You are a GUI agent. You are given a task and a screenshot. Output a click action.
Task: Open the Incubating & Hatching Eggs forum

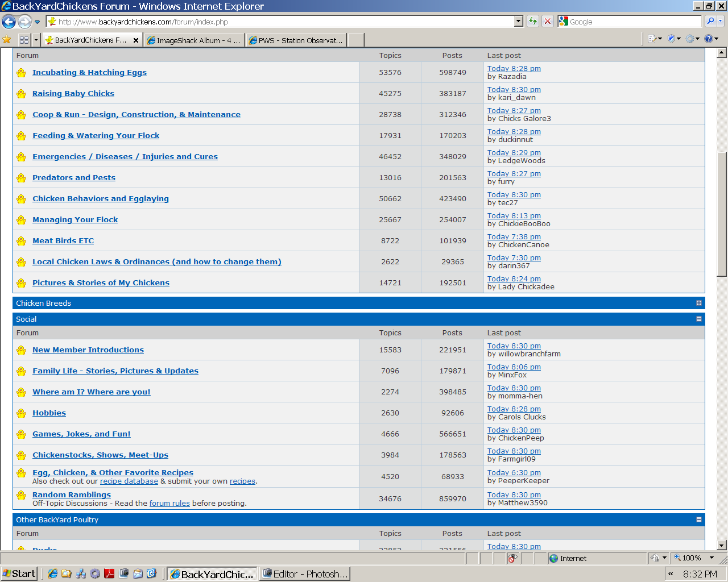[x=89, y=73]
